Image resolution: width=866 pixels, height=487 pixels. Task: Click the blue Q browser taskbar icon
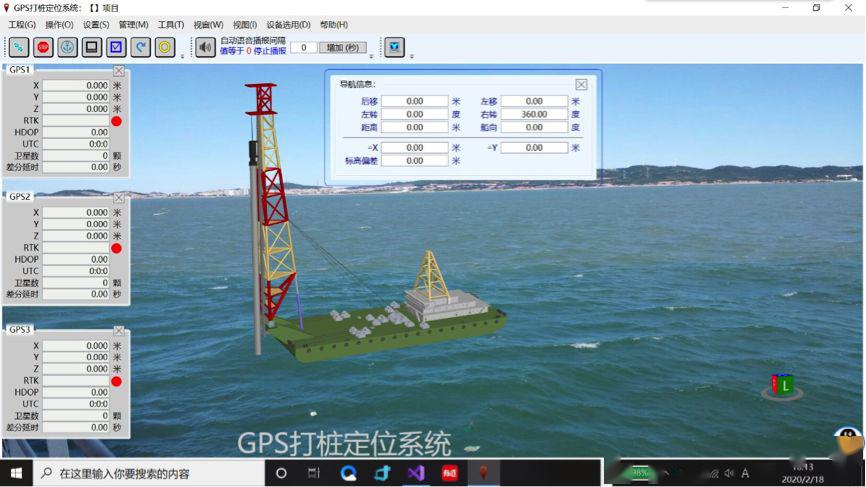tap(348, 473)
